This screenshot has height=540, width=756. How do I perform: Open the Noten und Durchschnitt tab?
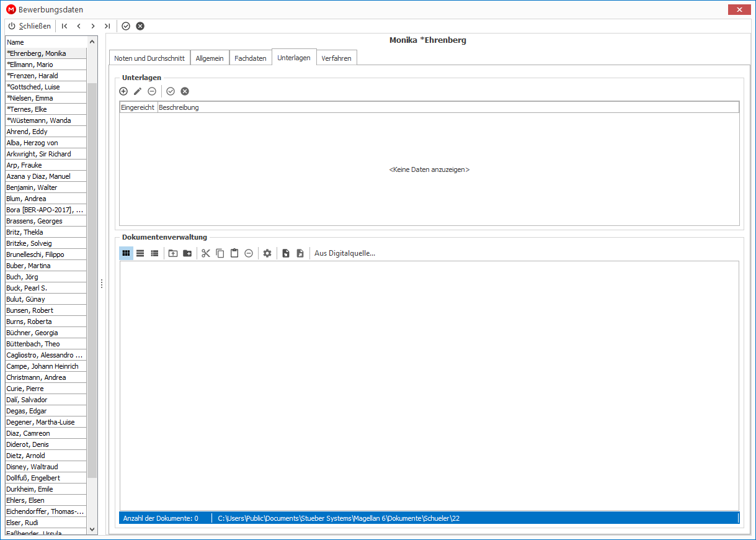[x=149, y=58]
